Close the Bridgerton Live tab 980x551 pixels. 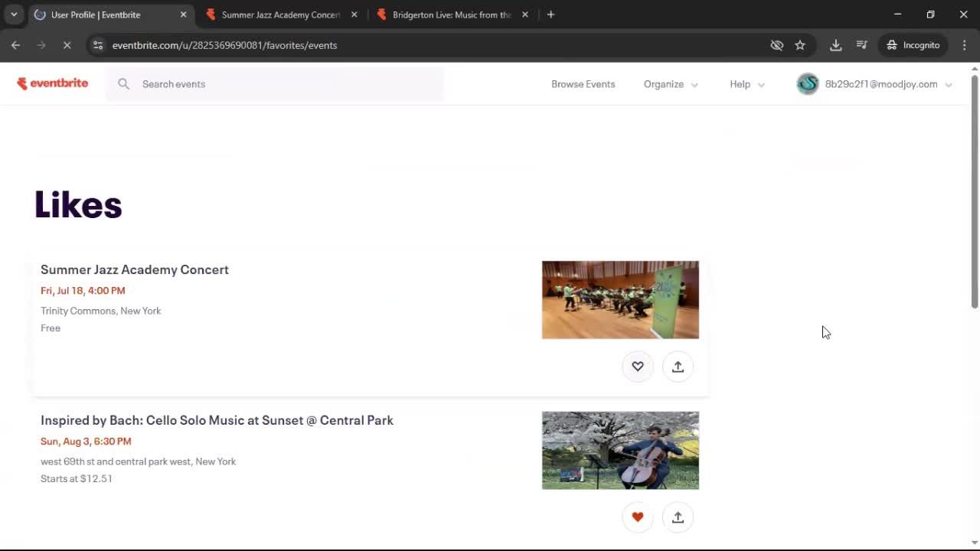(x=524, y=15)
